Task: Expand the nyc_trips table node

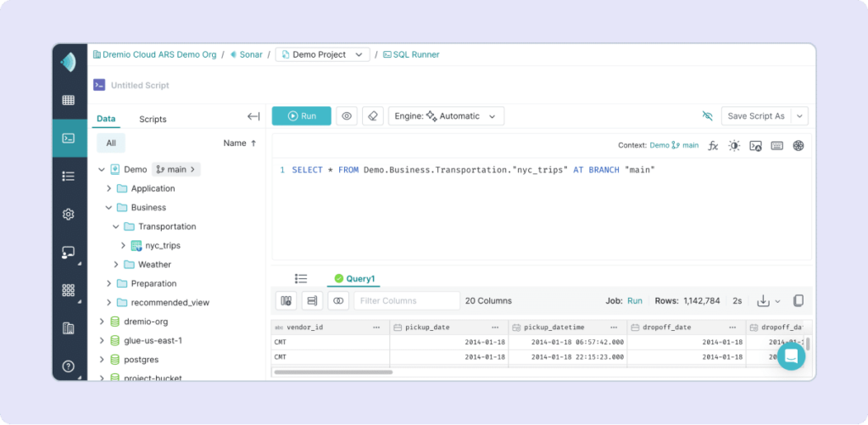Action: click(x=124, y=245)
